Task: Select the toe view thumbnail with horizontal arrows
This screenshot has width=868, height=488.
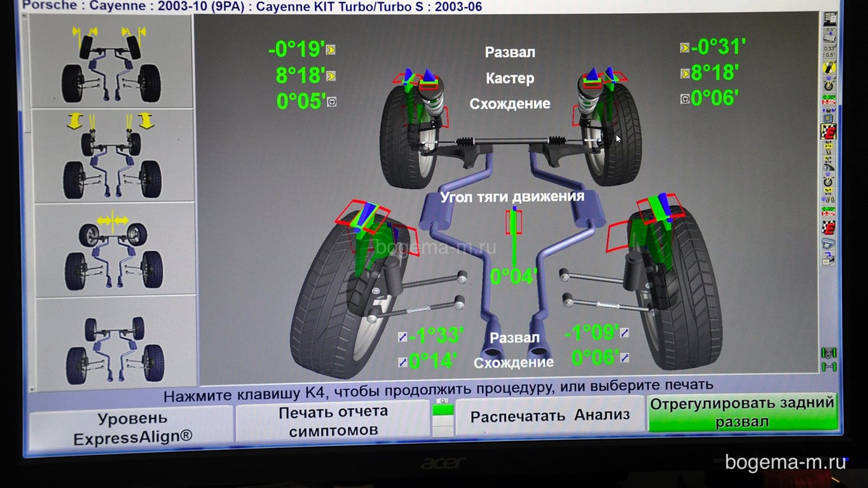Action: pos(113,250)
